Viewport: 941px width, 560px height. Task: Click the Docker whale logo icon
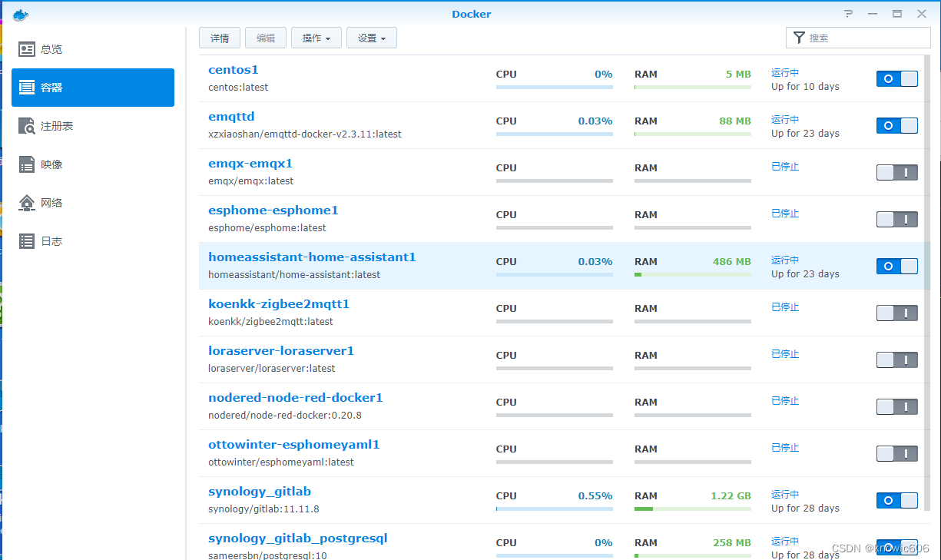[21, 14]
